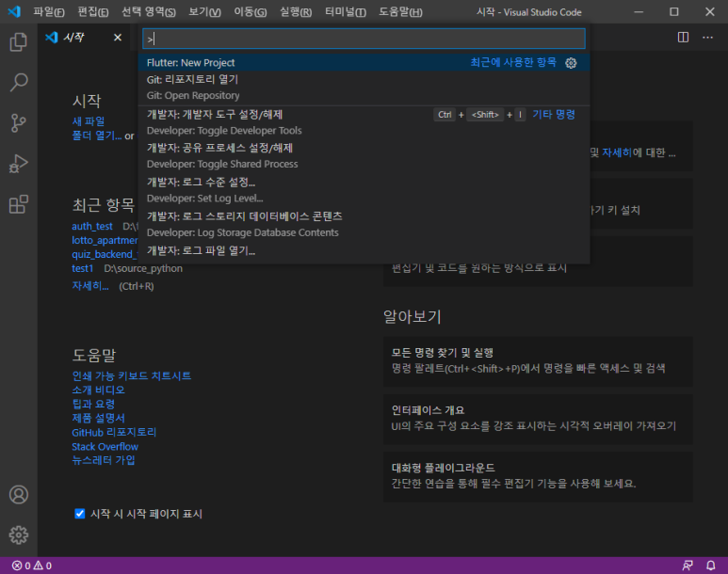Open the editor more actions ellipsis

707,37
